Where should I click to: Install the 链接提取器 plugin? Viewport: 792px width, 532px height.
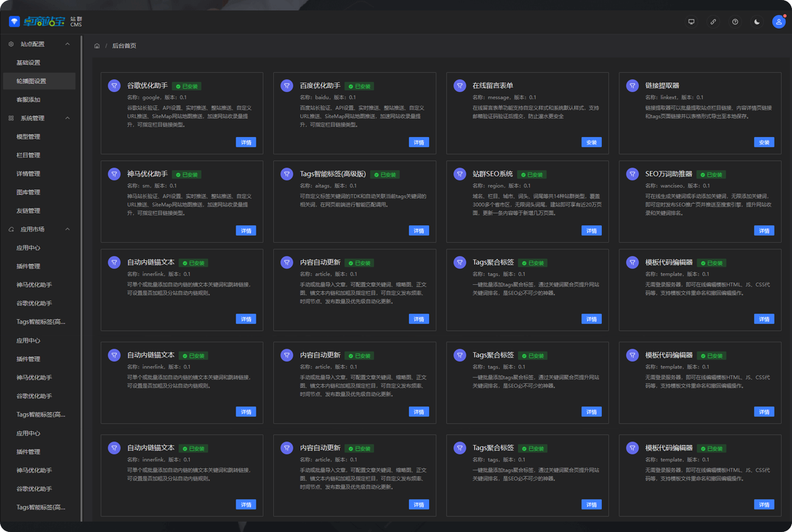click(x=763, y=142)
